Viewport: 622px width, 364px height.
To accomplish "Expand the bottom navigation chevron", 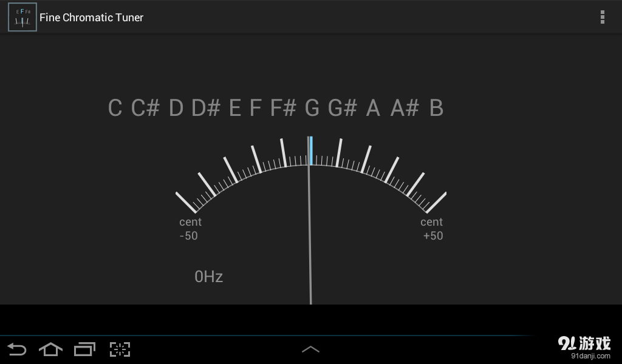I will pos(310,349).
